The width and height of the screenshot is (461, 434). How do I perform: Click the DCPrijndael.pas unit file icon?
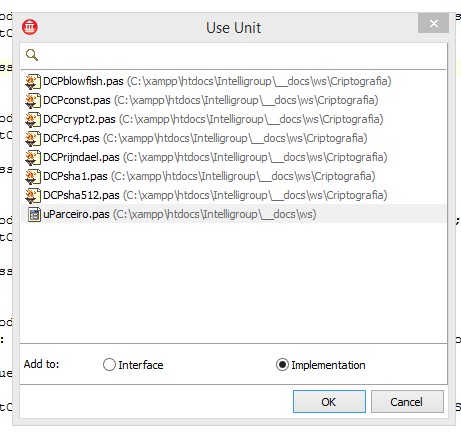pyautogui.click(x=33, y=157)
